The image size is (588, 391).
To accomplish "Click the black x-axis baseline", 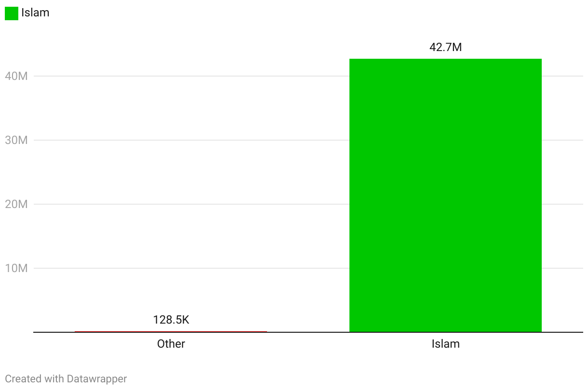I will click(x=308, y=332).
